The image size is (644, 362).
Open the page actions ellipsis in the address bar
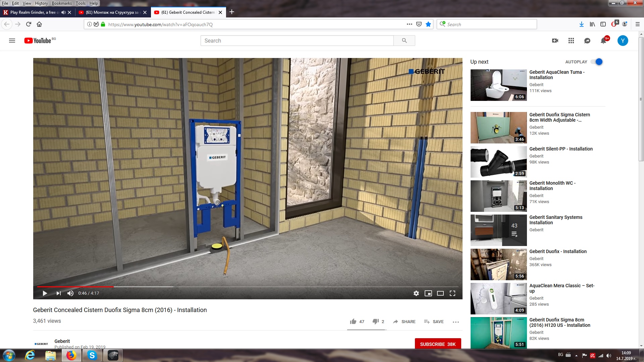coord(409,24)
